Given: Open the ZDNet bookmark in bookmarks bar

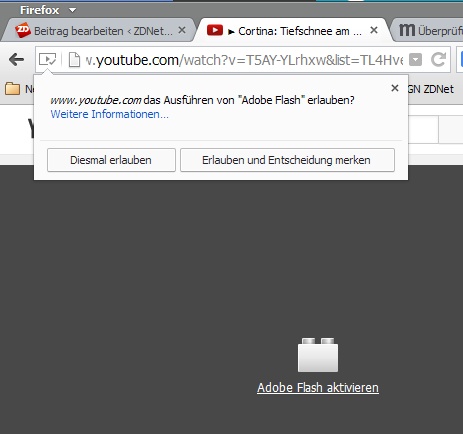Looking at the screenshot, I should click(x=431, y=89).
